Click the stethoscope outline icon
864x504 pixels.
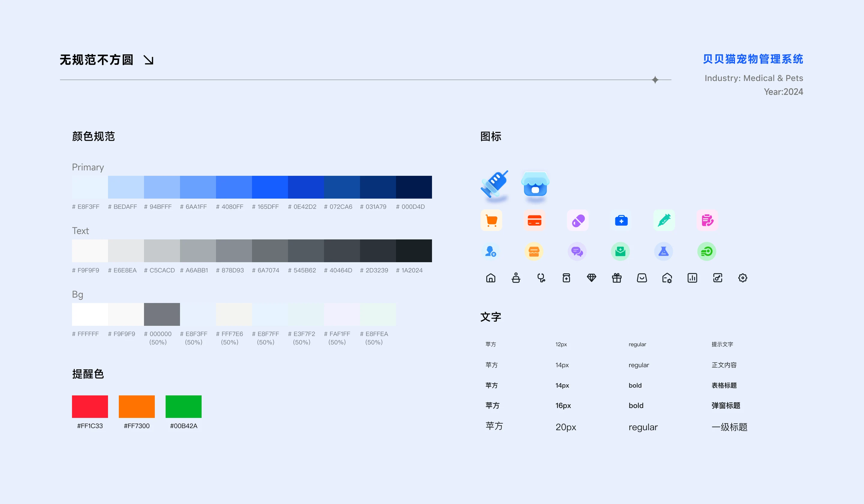(541, 278)
